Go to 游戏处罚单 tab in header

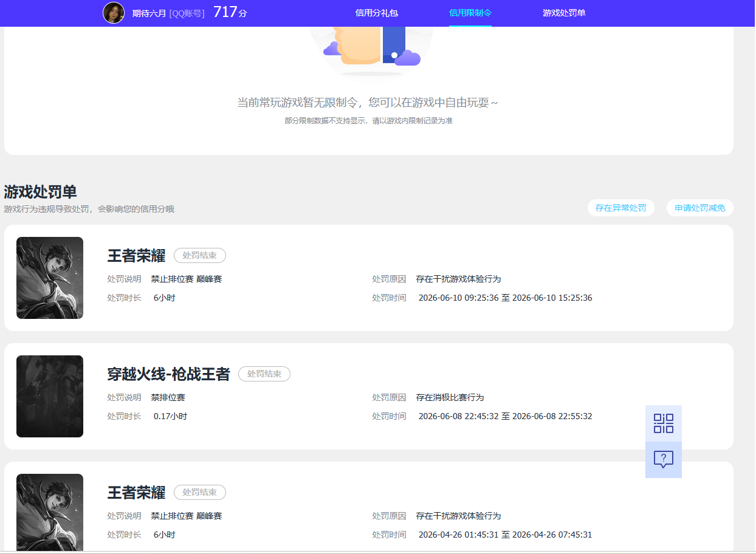coord(564,13)
